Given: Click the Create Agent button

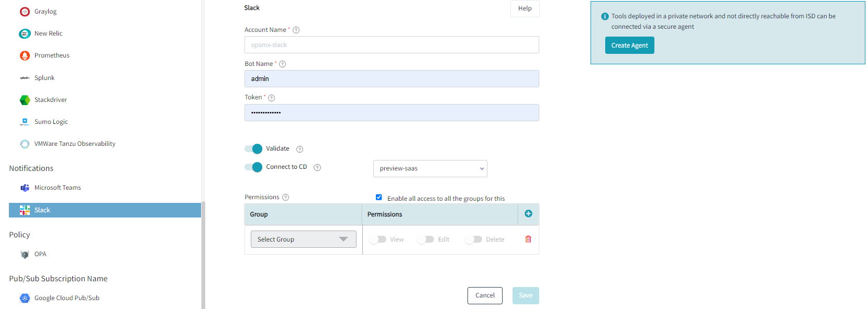Looking at the screenshot, I should (629, 45).
